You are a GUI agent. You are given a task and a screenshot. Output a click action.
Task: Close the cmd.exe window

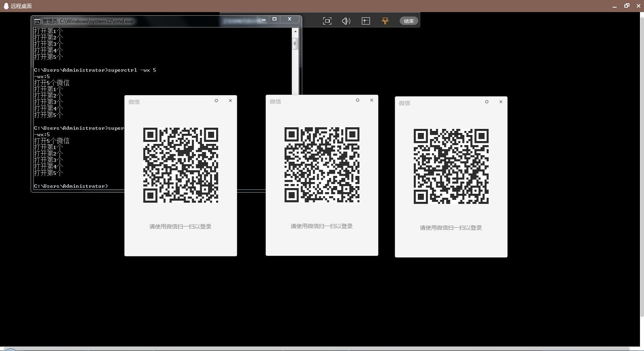tap(289, 19)
